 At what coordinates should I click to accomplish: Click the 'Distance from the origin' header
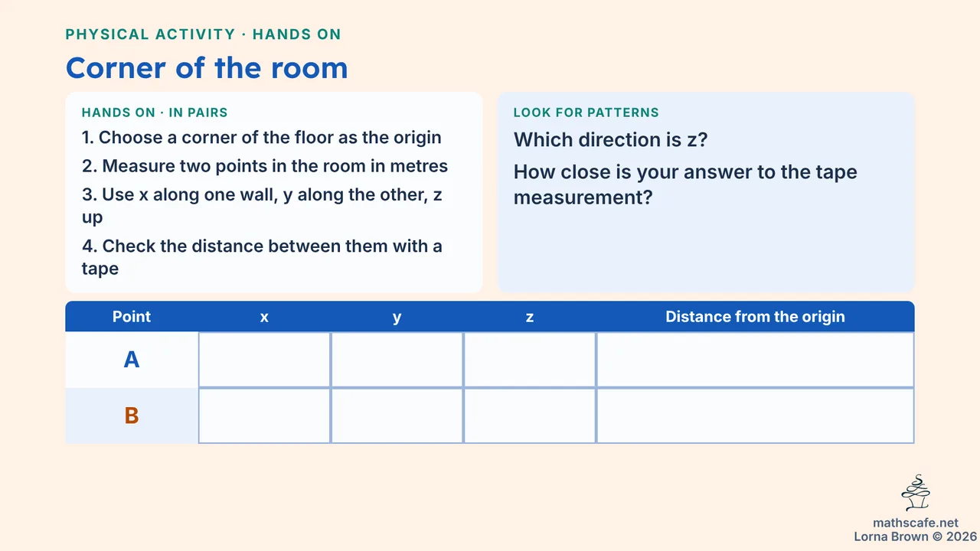point(756,317)
